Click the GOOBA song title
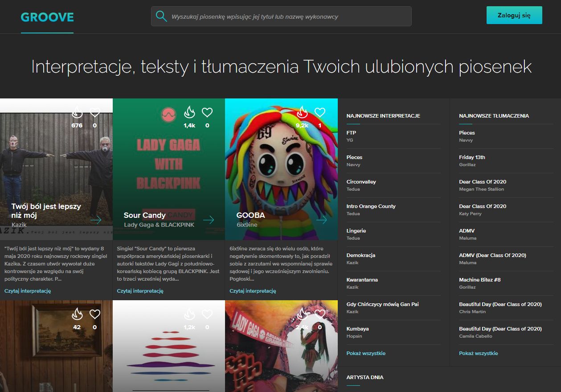561x392 pixels. pyautogui.click(x=250, y=215)
